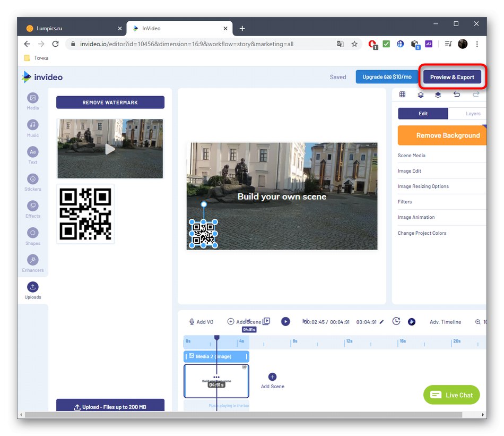Click the horizontal scrollbar at bottom
This screenshot has width=504, height=436.
pyautogui.click(x=244, y=415)
